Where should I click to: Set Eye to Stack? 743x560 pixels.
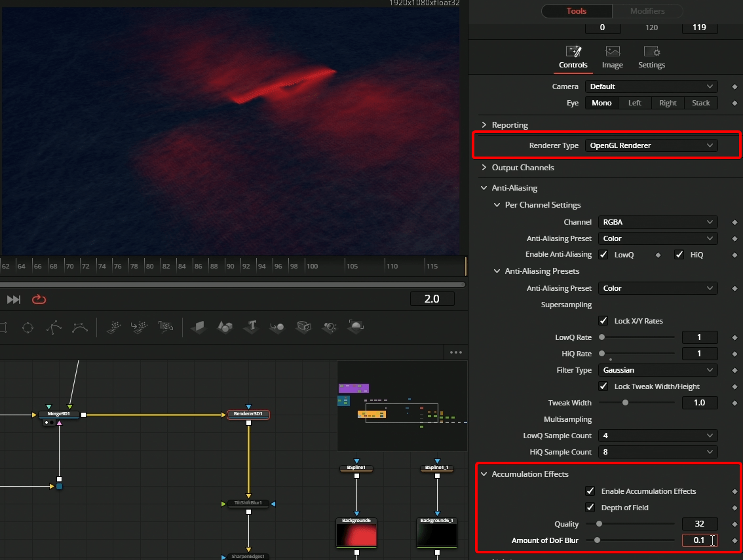(x=701, y=103)
